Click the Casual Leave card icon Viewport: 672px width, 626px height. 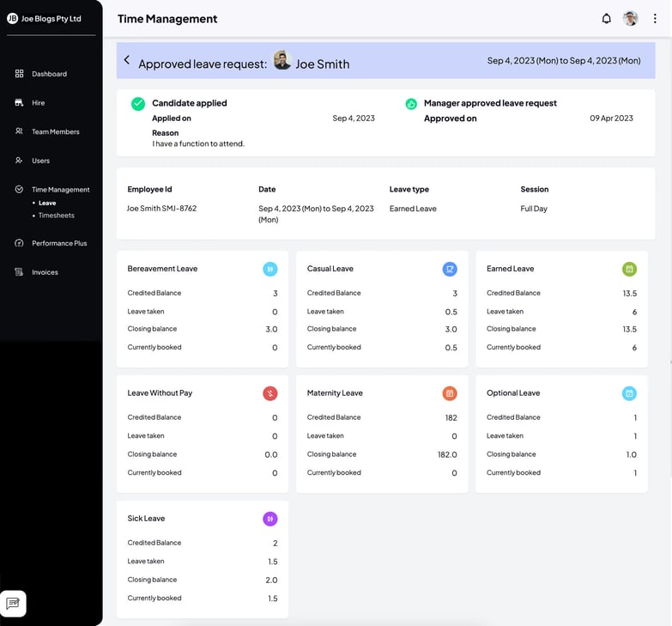450,269
